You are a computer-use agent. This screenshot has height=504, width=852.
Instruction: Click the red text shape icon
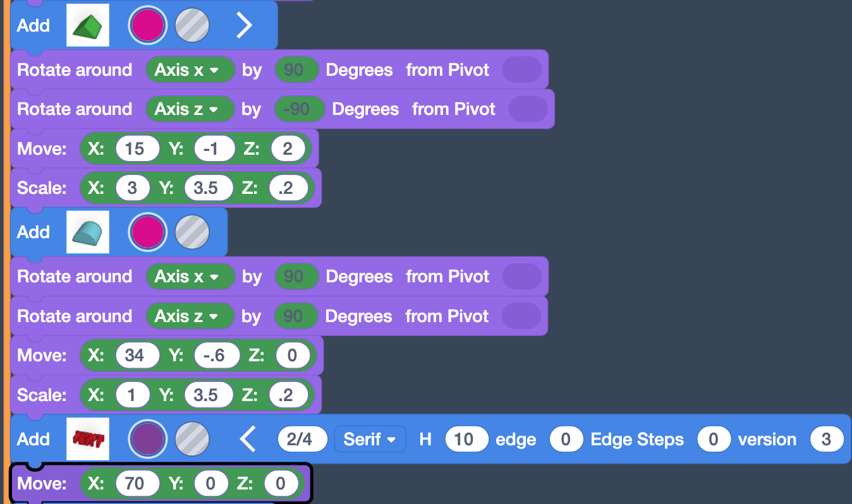88,439
